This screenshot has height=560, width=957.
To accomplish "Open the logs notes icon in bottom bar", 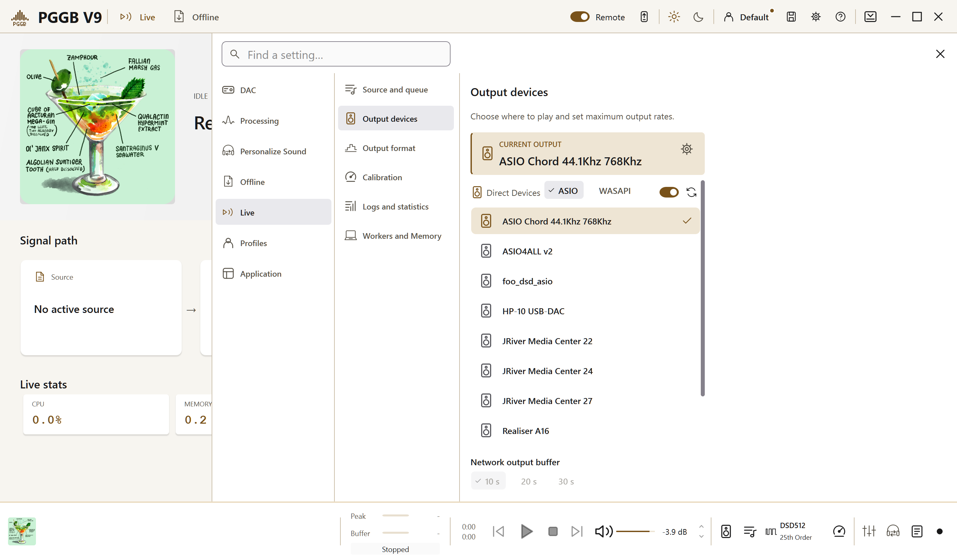I will 917,531.
